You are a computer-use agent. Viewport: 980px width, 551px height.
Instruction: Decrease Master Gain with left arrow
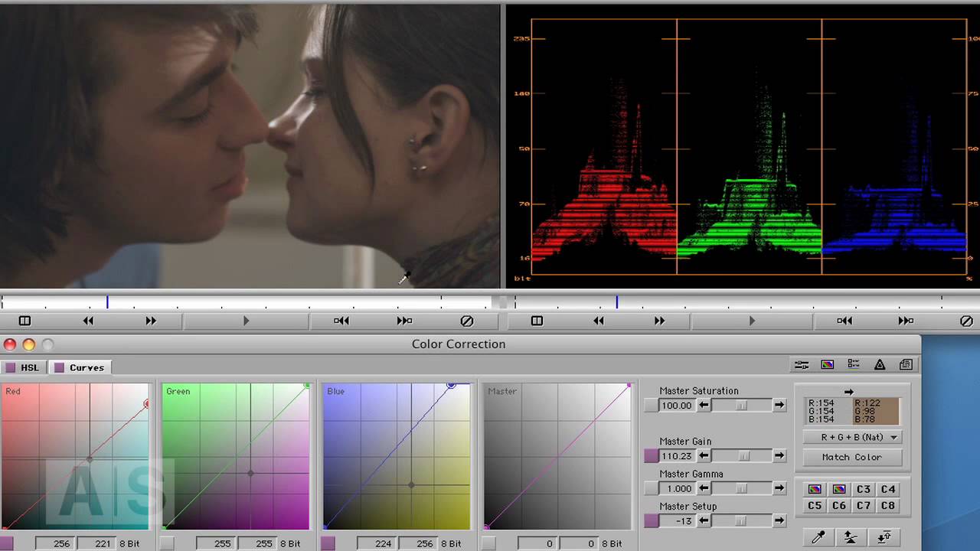coord(704,456)
